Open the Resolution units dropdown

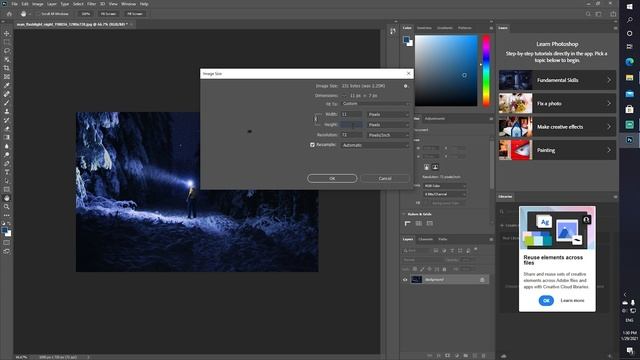pyautogui.click(x=388, y=135)
